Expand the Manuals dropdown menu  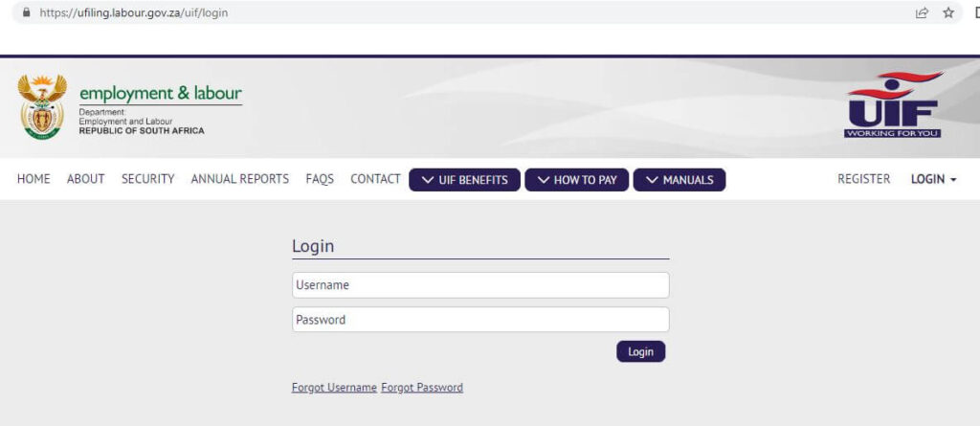coord(679,180)
